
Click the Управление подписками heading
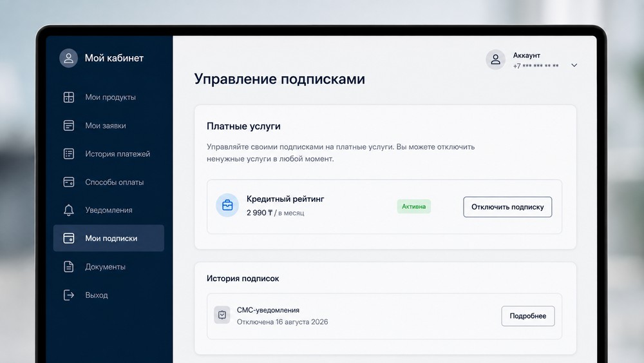[279, 79]
